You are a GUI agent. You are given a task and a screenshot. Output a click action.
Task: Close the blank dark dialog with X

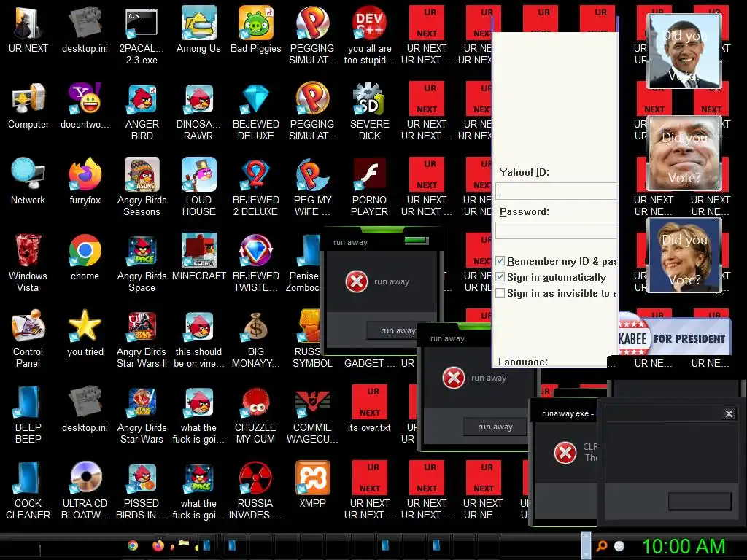729,414
